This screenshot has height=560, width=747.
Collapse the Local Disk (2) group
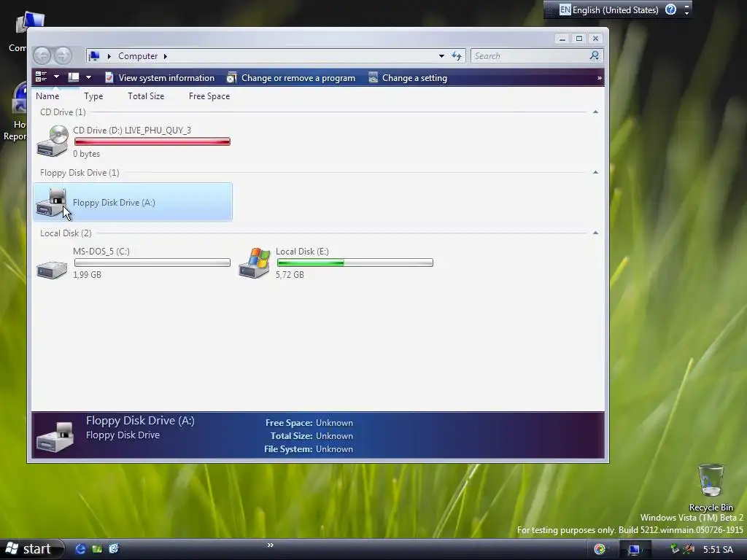tap(595, 233)
